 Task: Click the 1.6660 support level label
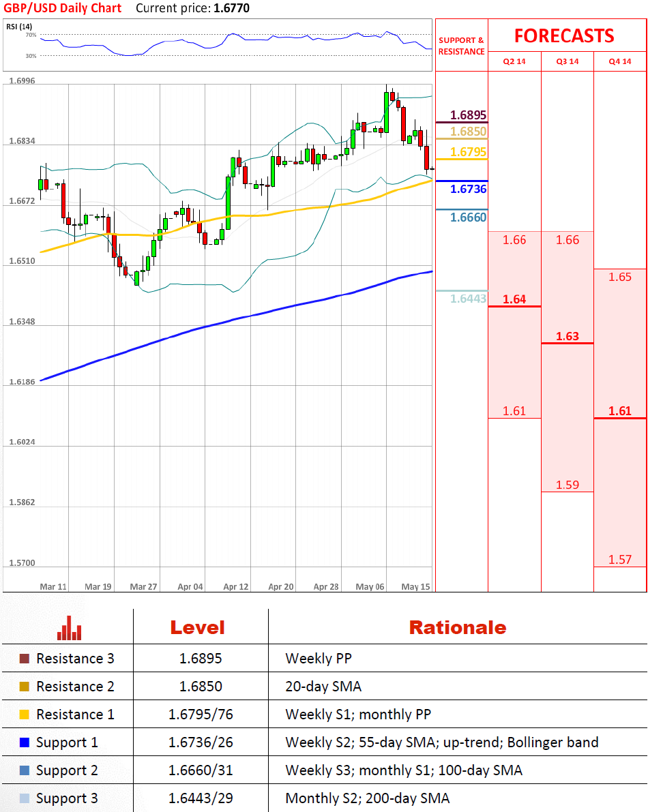[x=468, y=217]
